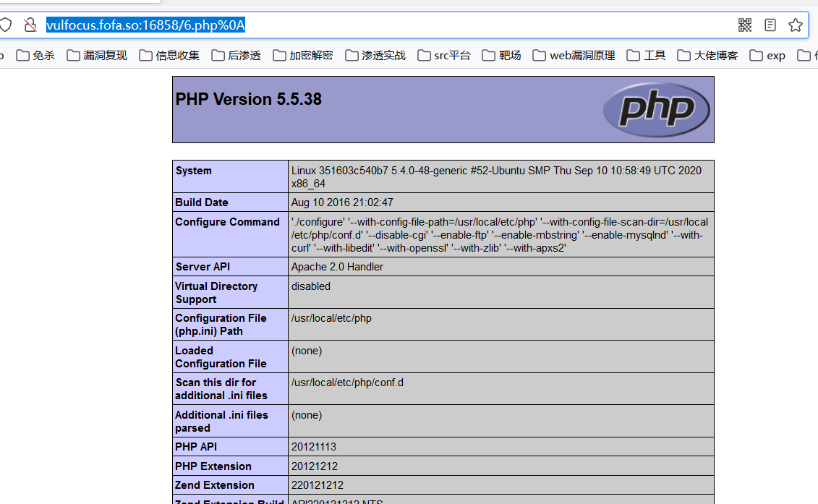Open the 漏洞复现 bookmark folder
The width and height of the screenshot is (818, 504).
pyautogui.click(x=97, y=55)
